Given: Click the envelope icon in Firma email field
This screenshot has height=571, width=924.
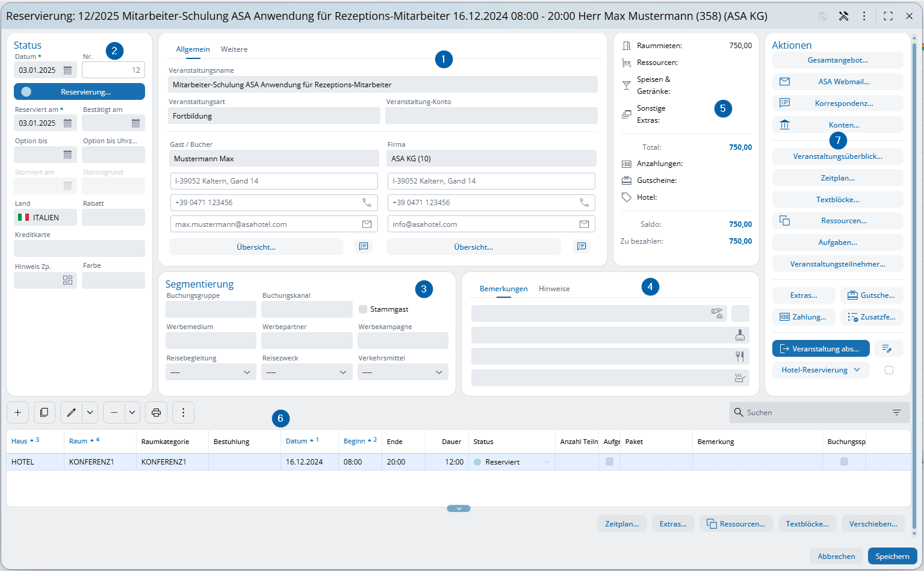Looking at the screenshot, I should click(x=584, y=224).
